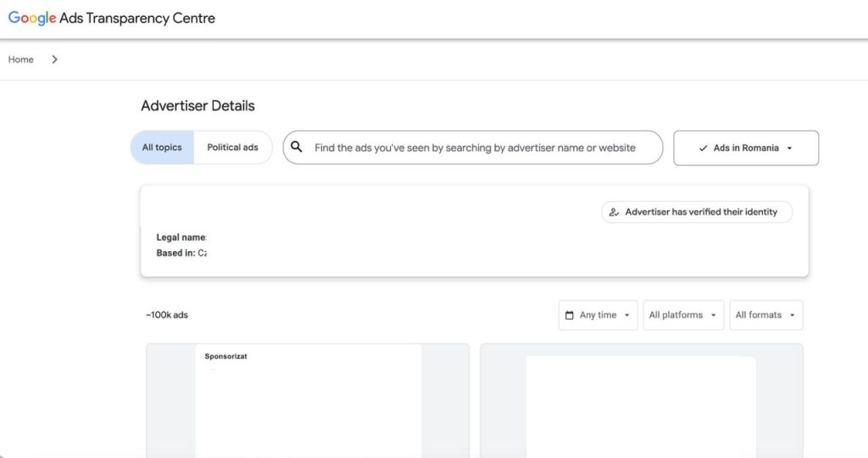Click the ~100k ads count text
Viewport: 868px width, 458px height.
coord(167,316)
